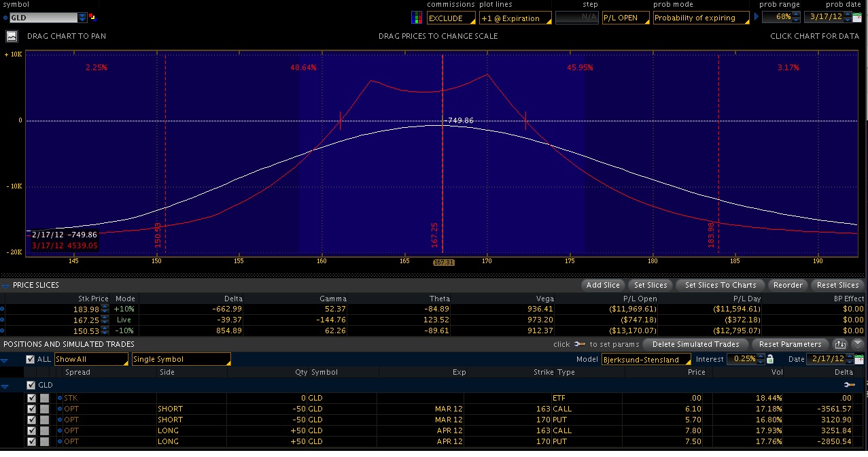Image resolution: width=868 pixels, height=457 pixels.
Task: Click the symbol link color icon beside GLD field
Action: [x=92, y=18]
